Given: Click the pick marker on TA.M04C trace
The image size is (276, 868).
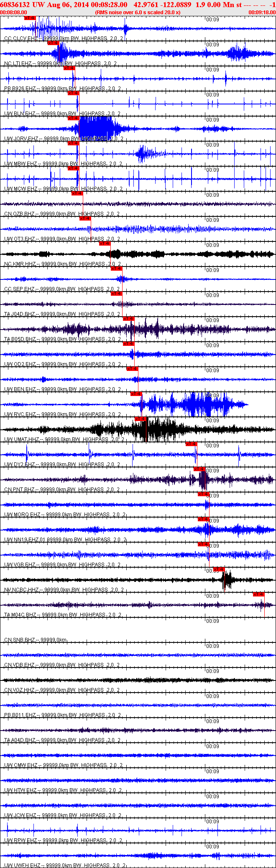Looking at the screenshot, I should point(259,594).
